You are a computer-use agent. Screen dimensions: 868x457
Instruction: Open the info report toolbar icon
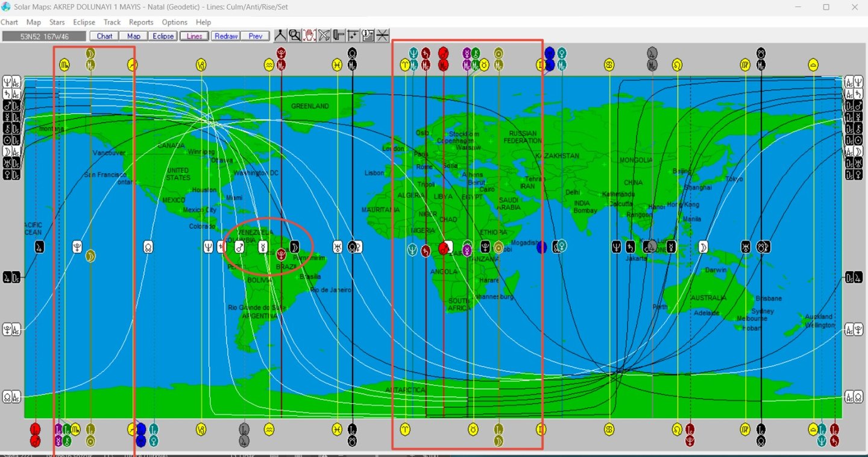pos(368,36)
